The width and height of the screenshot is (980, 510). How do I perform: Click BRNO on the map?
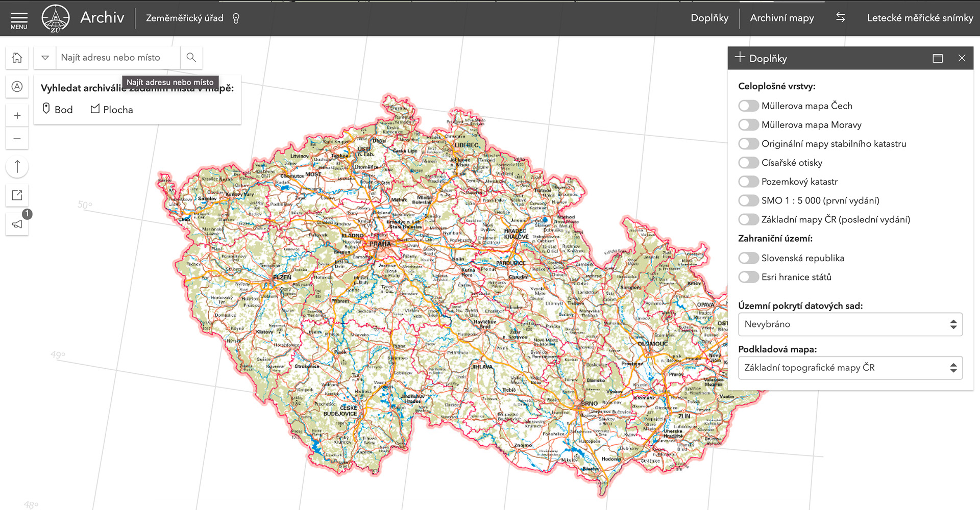point(589,403)
